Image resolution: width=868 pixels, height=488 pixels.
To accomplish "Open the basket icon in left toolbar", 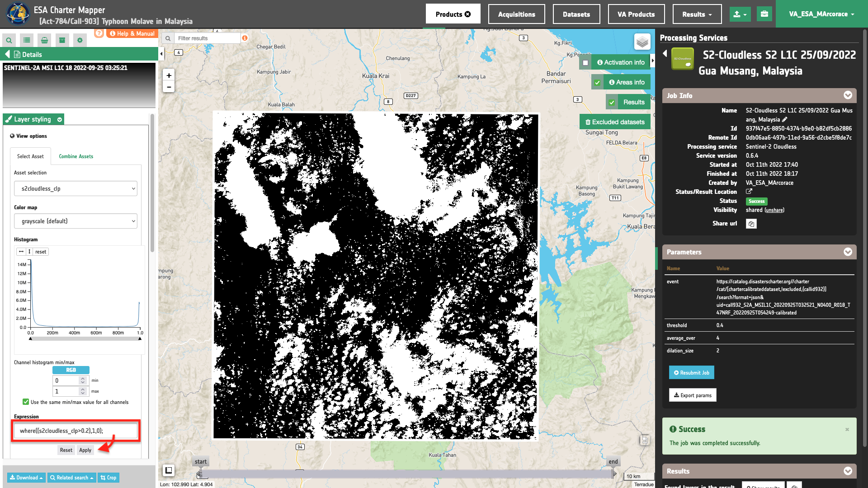I will tap(44, 40).
